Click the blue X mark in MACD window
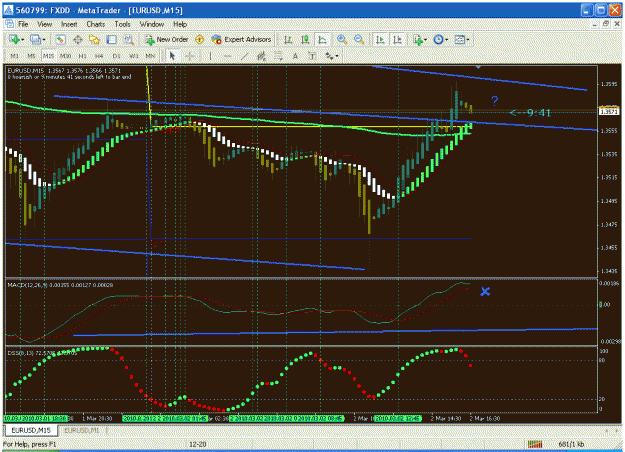This screenshot has width=625, height=452. [x=485, y=292]
